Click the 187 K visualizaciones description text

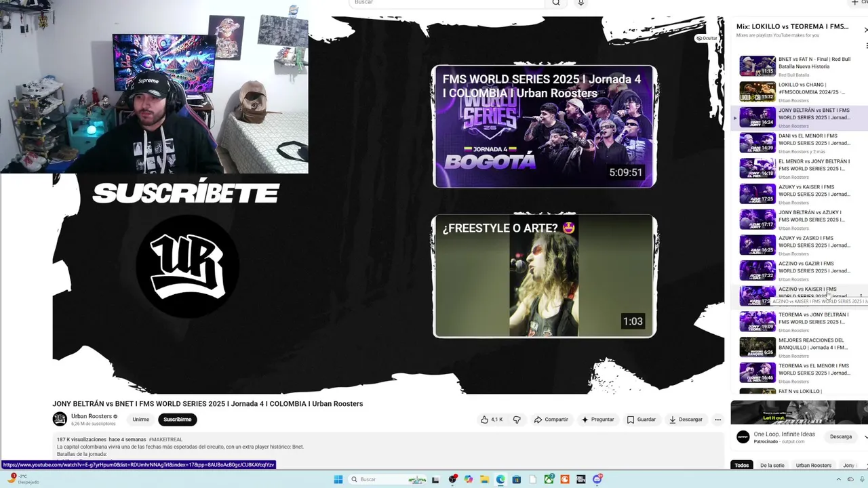[81, 439]
